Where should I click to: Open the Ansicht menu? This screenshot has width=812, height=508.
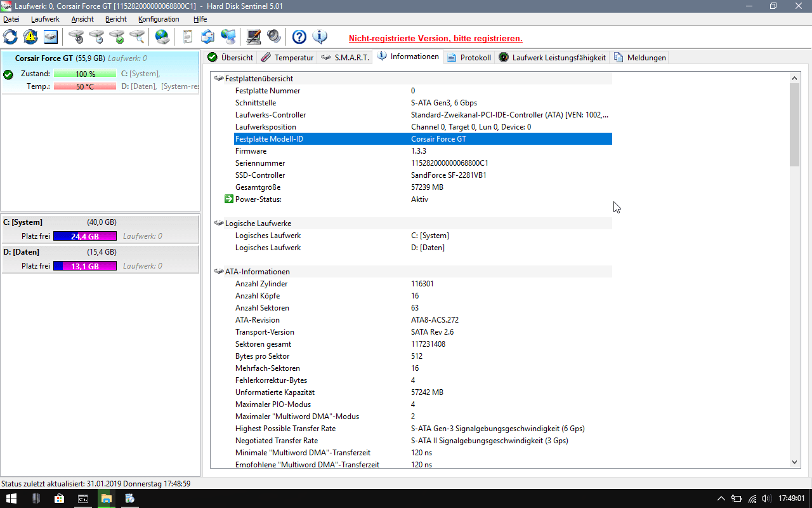pos(82,19)
